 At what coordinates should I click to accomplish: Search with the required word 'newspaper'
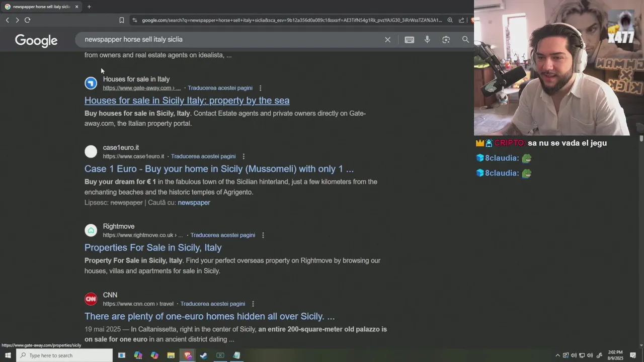pyautogui.click(x=194, y=203)
